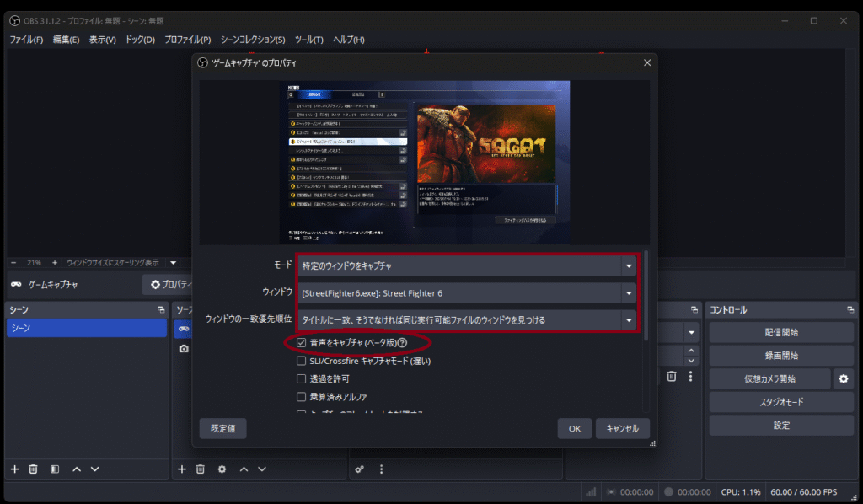The height and width of the screenshot is (504, 863).
Task: Open scene filters icon in Scenes panel
Action: pos(55,469)
